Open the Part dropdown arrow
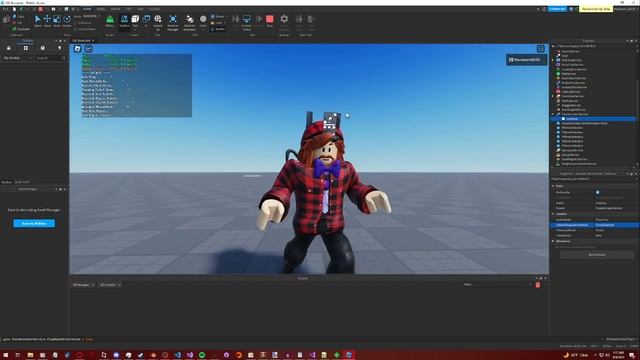This screenshot has height=360, width=640. coord(135,29)
